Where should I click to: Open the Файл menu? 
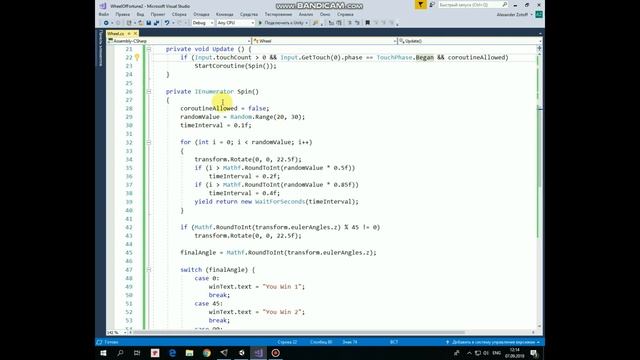[104, 14]
